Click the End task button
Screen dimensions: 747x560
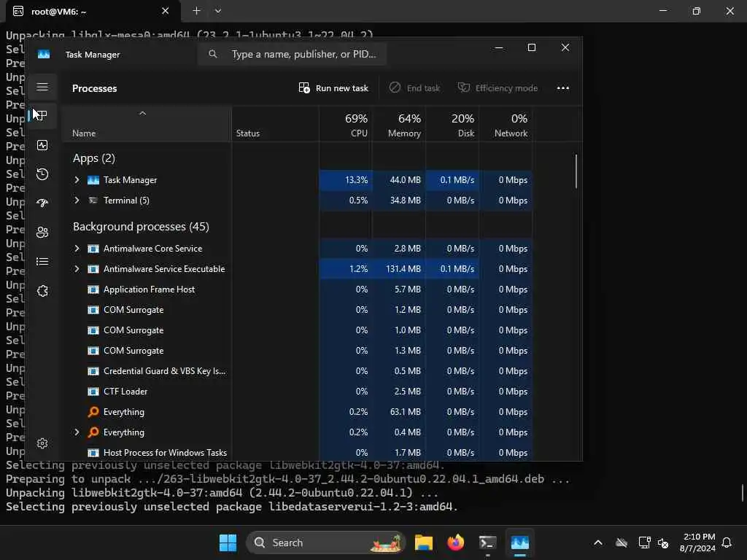pyautogui.click(x=414, y=88)
